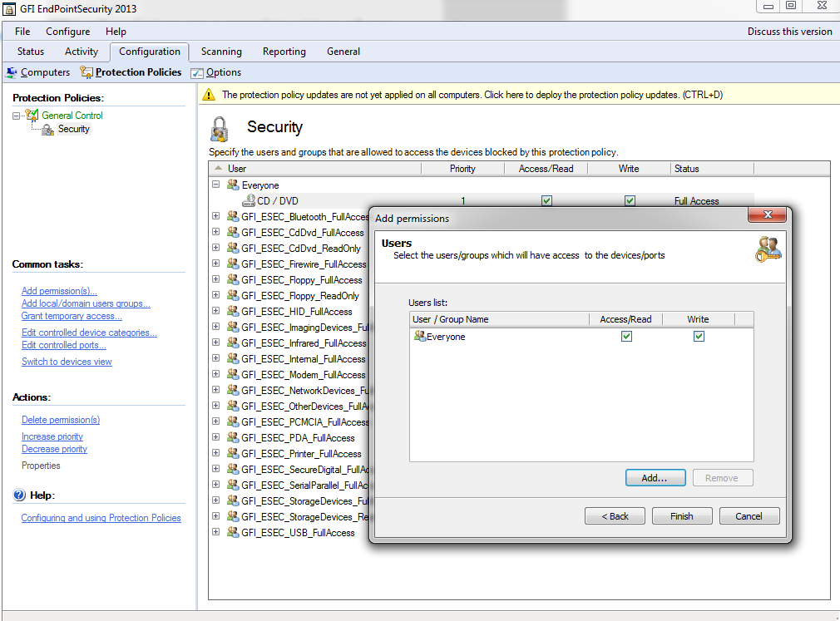Expand GFI_ESEC_ImagingDevices row
This screenshot has width=840, height=621.
(215, 327)
